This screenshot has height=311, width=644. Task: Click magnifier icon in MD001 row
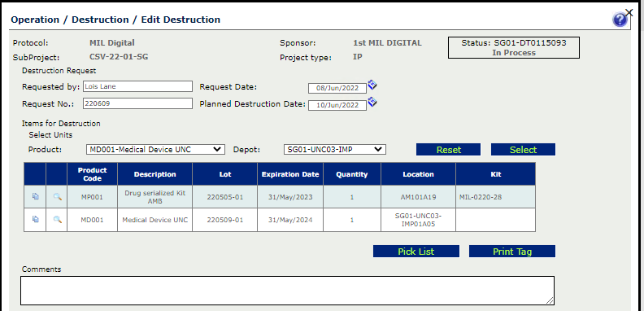coord(57,220)
